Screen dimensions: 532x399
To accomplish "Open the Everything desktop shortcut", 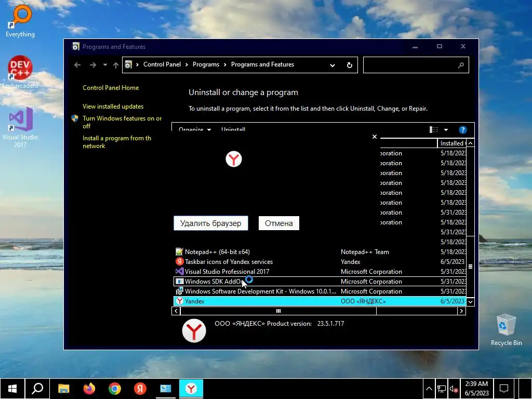I will pyautogui.click(x=20, y=21).
